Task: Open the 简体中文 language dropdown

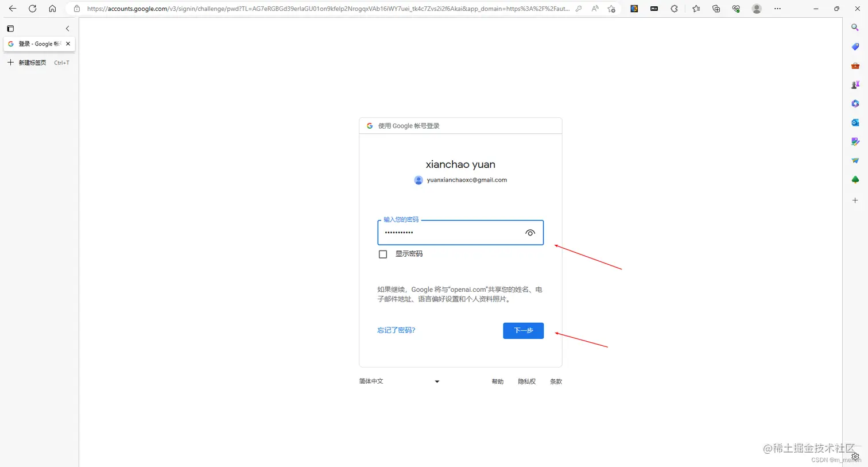Action: [400, 381]
